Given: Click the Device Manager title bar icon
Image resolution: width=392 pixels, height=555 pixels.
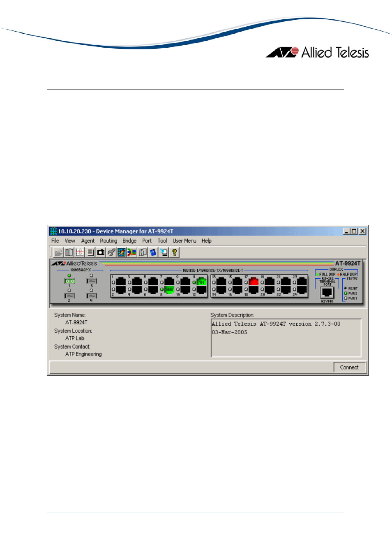Looking at the screenshot, I should (x=53, y=231).
